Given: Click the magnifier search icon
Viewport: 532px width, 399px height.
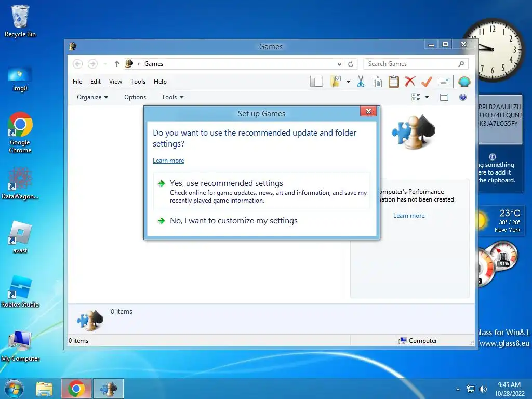Looking at the screenshot, I should pos(461,64).
